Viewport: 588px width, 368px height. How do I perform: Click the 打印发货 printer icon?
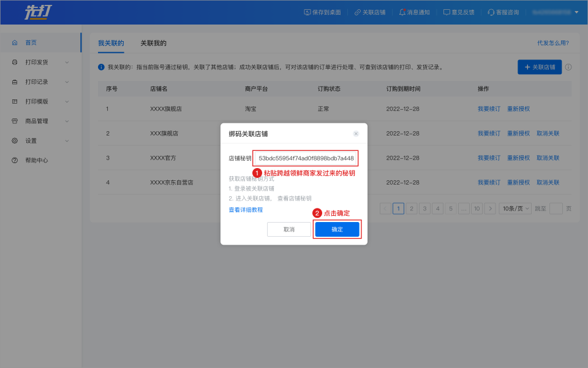[x=15, y=63]
